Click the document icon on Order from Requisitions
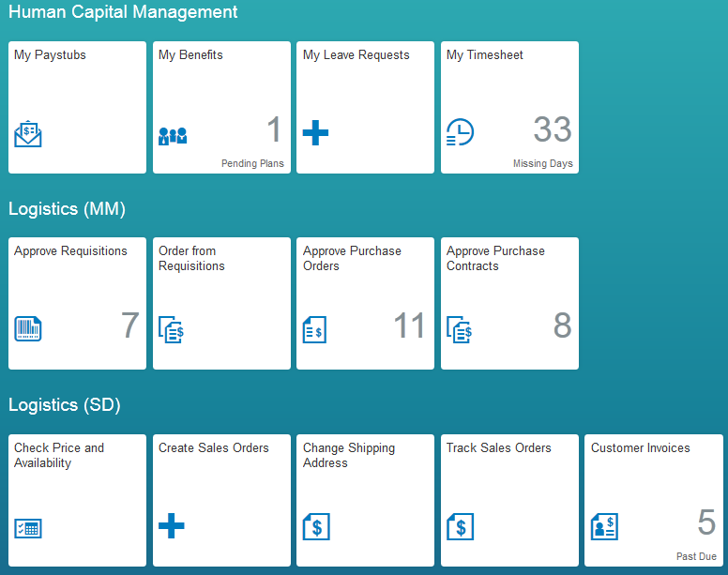Viewport: 728px width, 575px height. click(x=172, y=329)
